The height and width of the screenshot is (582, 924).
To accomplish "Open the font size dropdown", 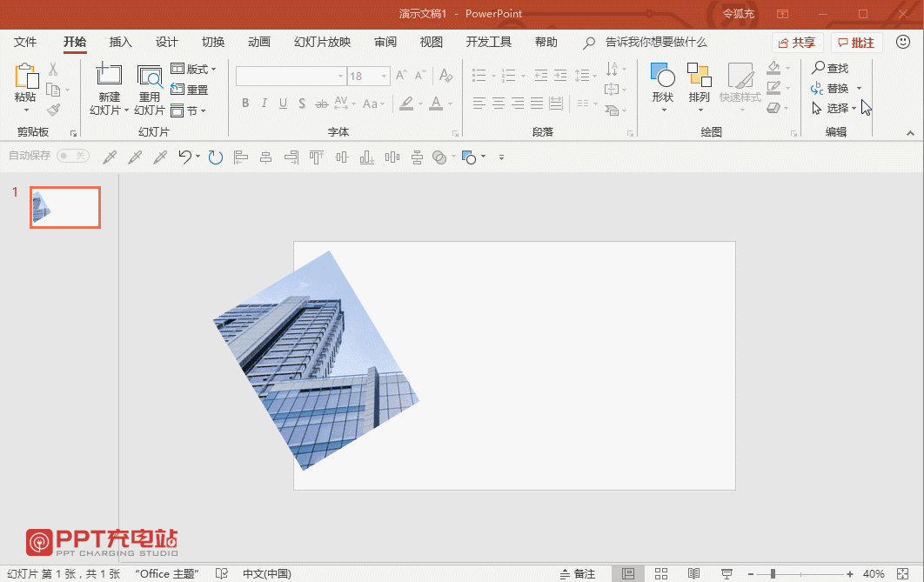I will point(385,76).
